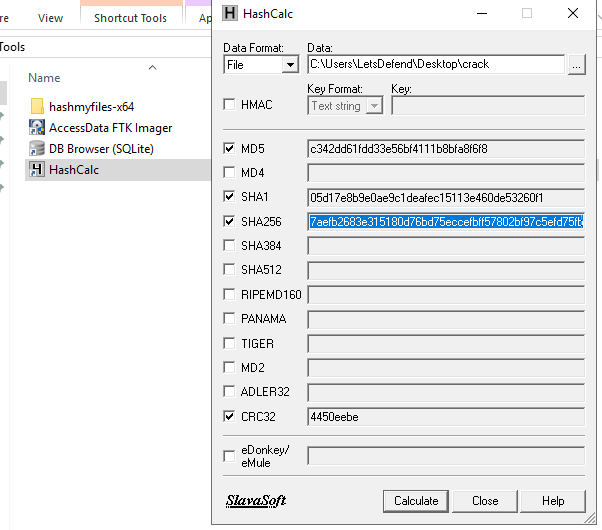
Task: Select the 'hashmyfiles-x64' folder name
Action: [x=91, y=107]
